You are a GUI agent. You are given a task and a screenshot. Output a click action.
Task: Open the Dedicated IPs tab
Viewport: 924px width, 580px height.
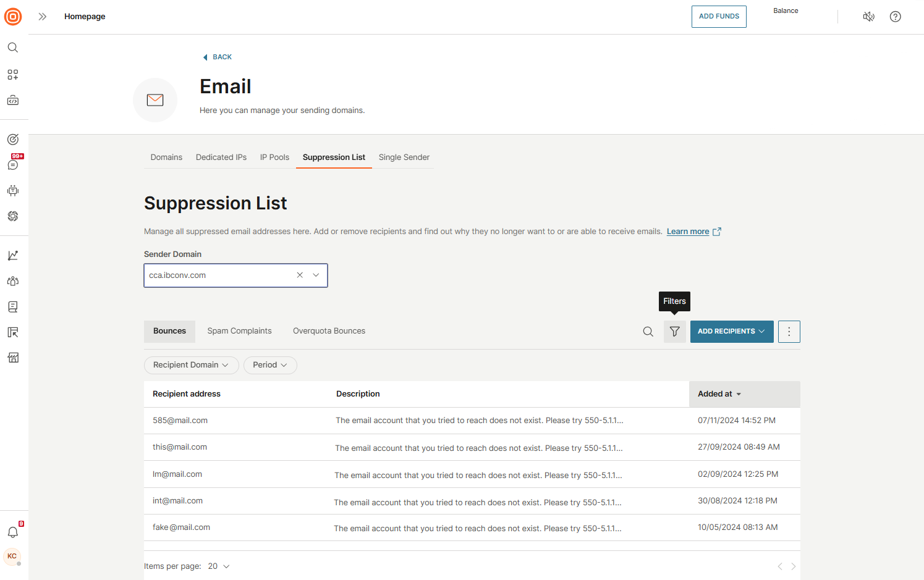pos(221,157)
